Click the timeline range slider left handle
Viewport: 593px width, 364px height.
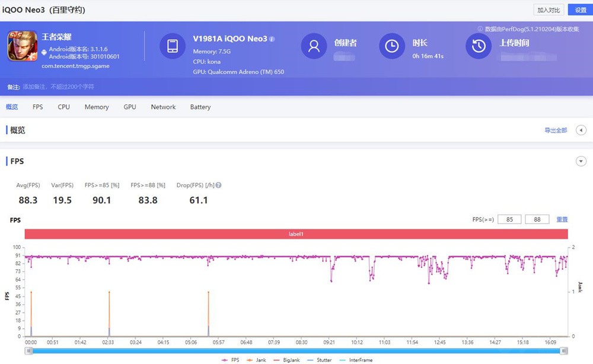coord(28,351)
